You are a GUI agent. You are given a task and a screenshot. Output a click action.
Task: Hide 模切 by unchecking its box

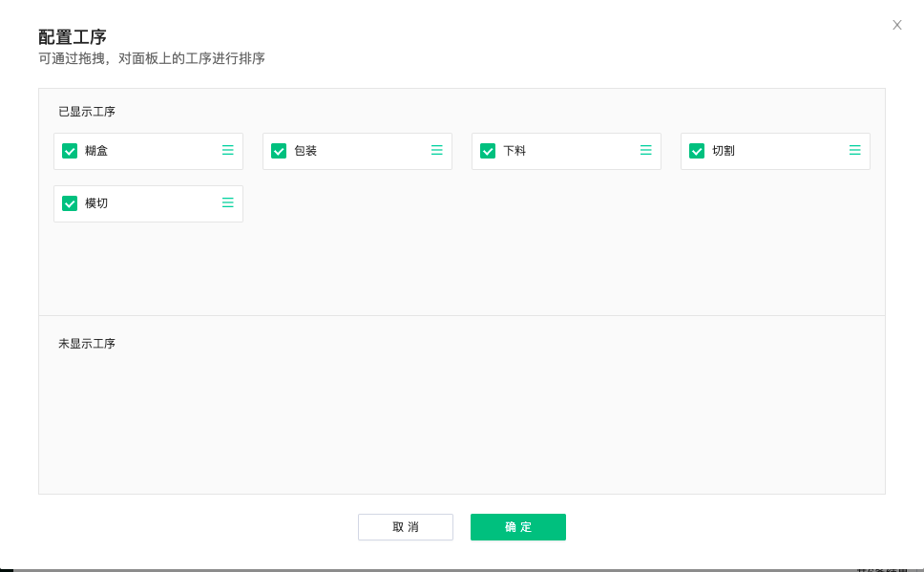[70, 203]
